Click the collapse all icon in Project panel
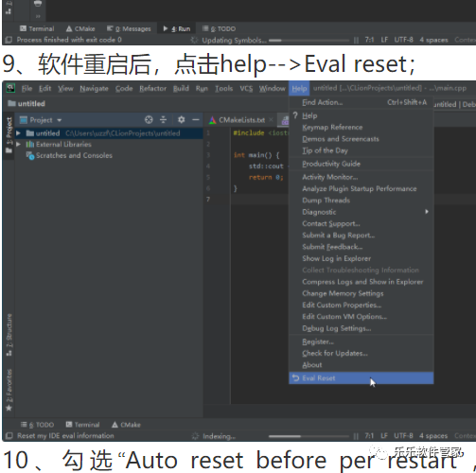Screen dimensions: 476x473 163,120
